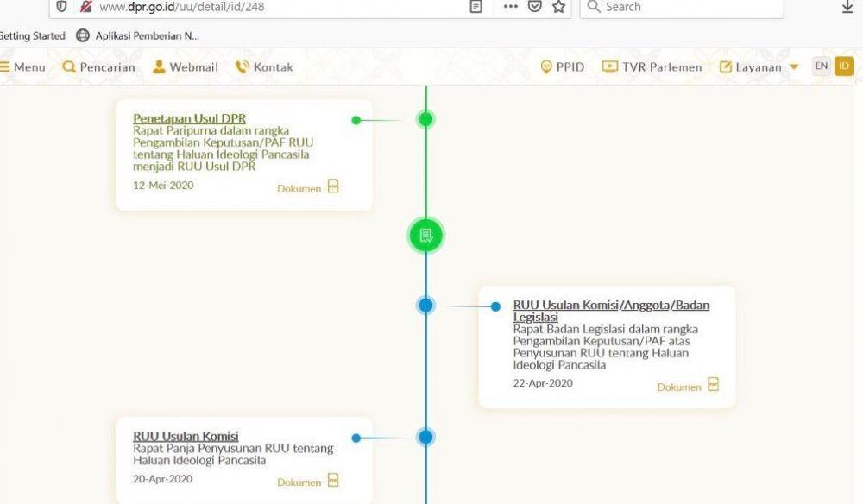Click the blue timeline marker for 22-Apr-2020
Viewport: 863px width, 504px height.
(x=425, y=306)
